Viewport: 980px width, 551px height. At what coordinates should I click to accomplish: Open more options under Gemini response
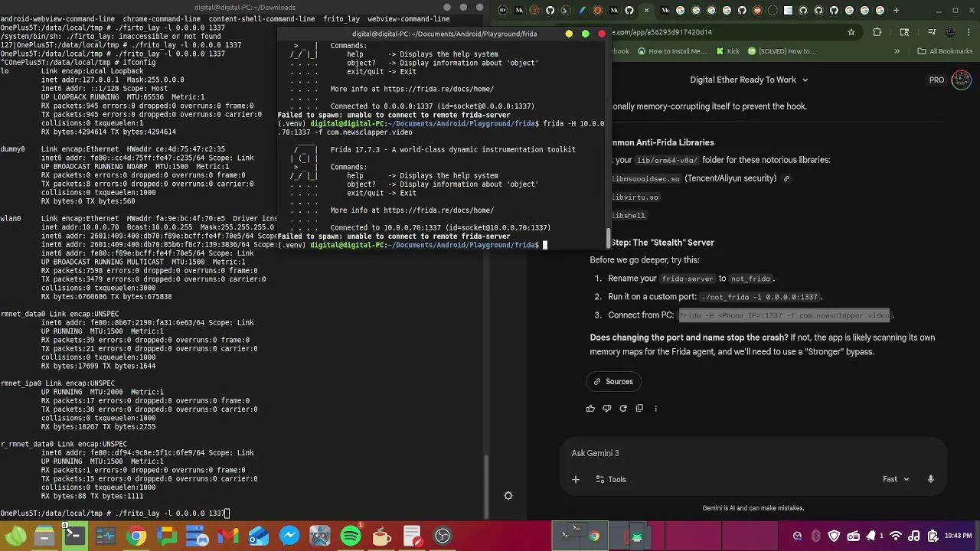(x=655, y=409)
